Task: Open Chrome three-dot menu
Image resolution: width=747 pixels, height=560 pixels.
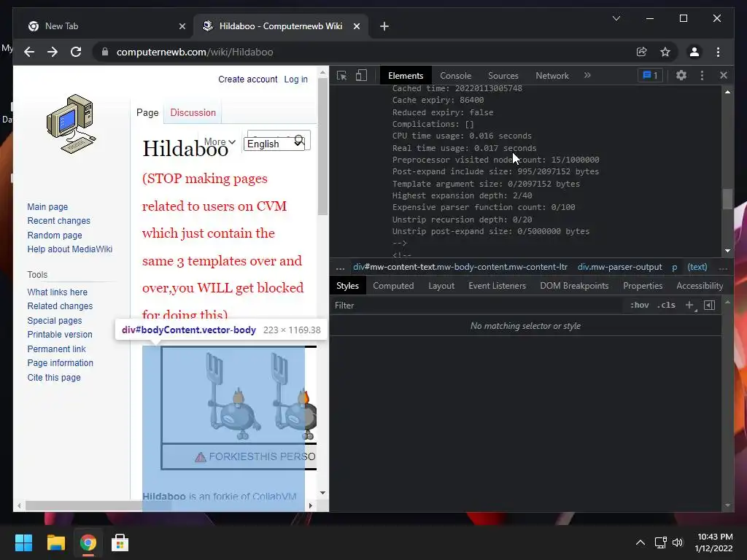Action: (718, 52)
